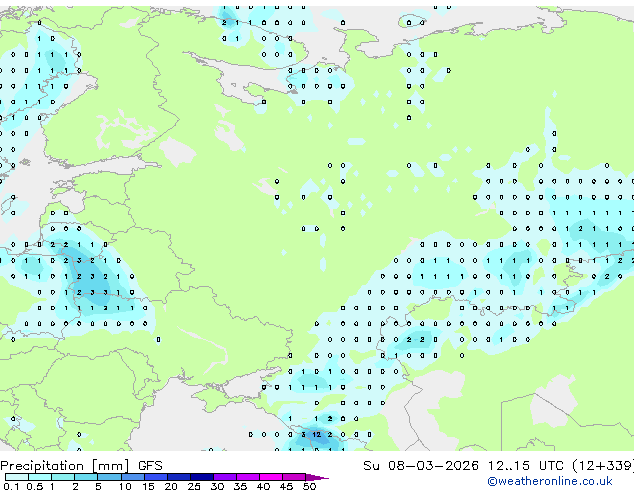Click the "Precipitation" title word

42,466
